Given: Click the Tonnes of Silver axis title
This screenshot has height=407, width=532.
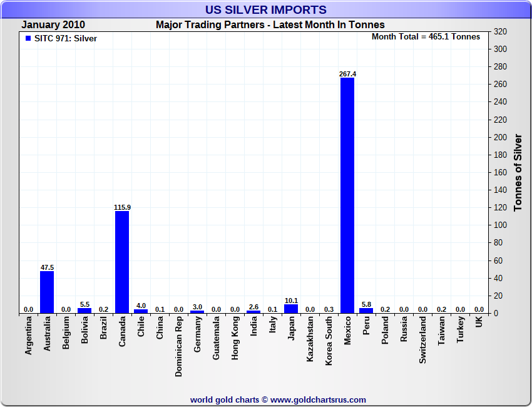Looking at the screenshot, I should [x=518, y=172].
